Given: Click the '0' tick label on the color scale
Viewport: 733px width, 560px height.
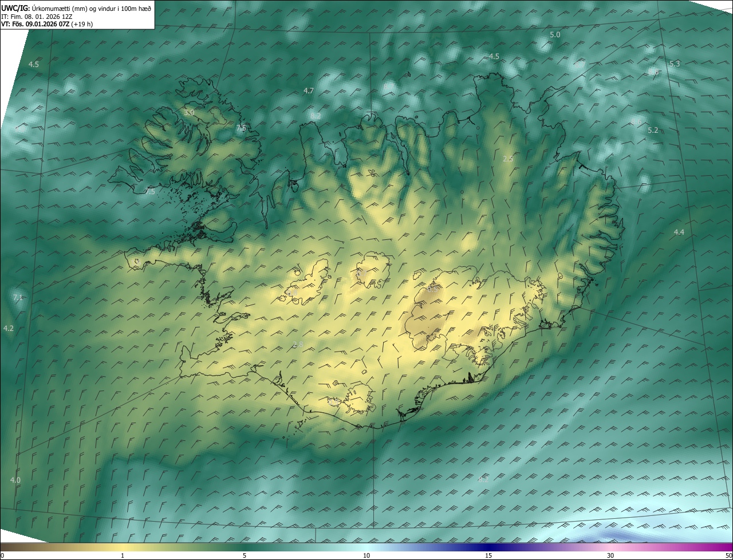Looking at the screenshot, I should pyautogui.click(x=2, y=555).
